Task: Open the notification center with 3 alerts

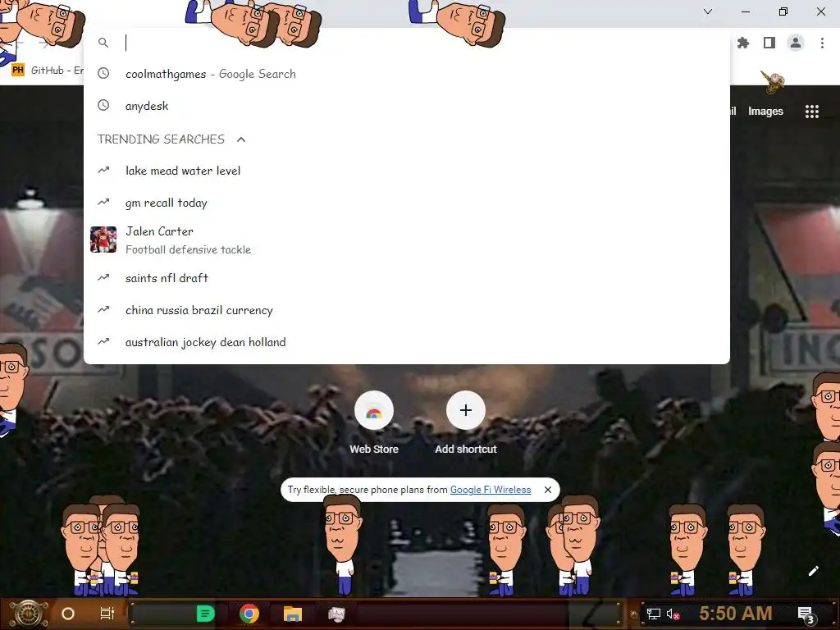Action: tap(806, 614)
